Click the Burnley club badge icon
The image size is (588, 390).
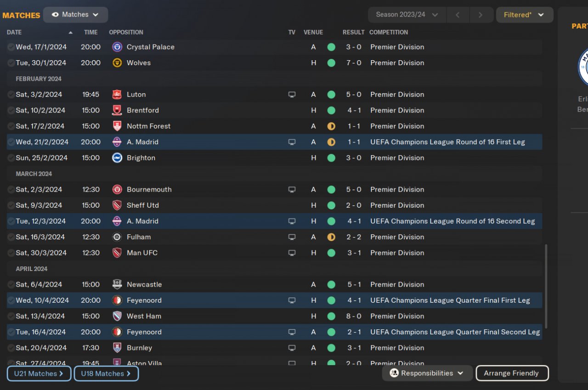pos(117,348)
